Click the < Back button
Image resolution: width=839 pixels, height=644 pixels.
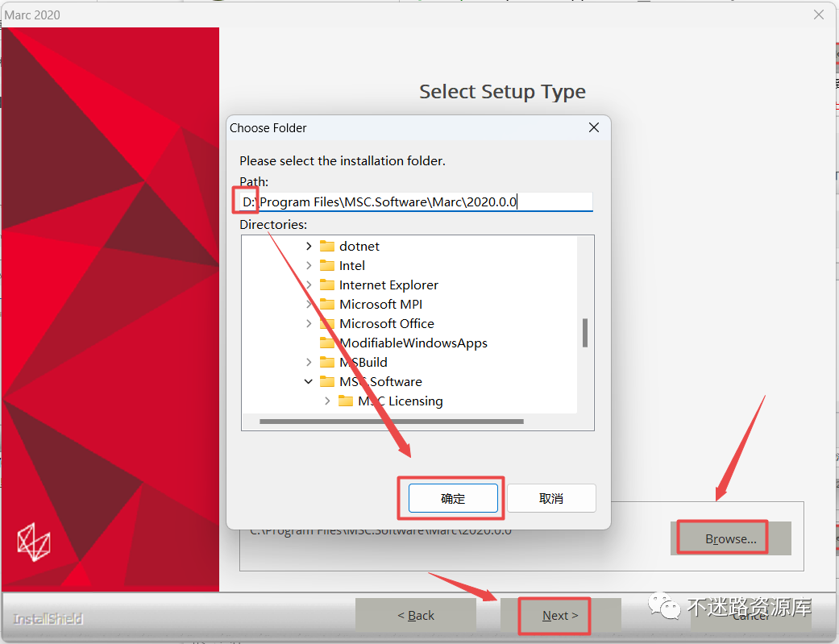[416, 615]
